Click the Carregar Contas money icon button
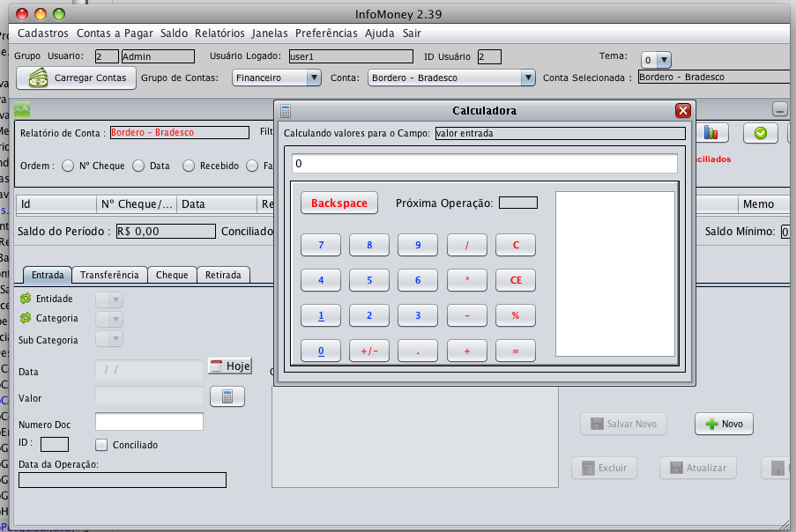This screenshot has width=796, height=532. [x=76, y=78]
